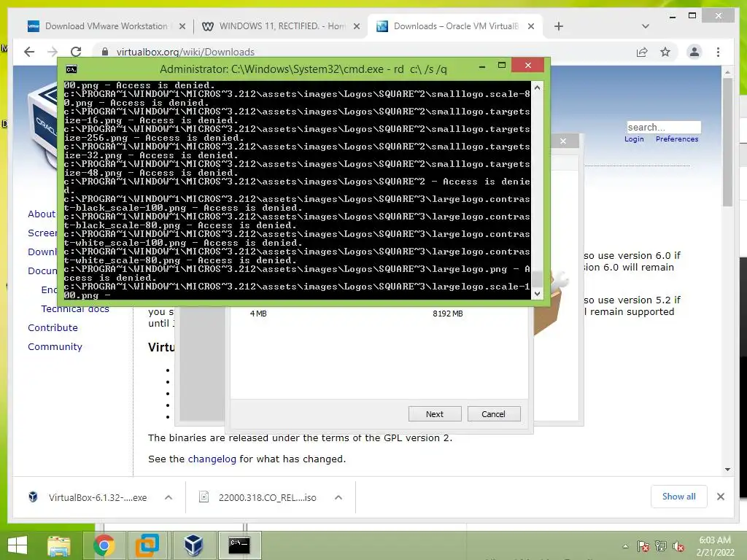Click Chrome's forward arrow button
This screenshot has width=747, height=560.
coord(53,52)
